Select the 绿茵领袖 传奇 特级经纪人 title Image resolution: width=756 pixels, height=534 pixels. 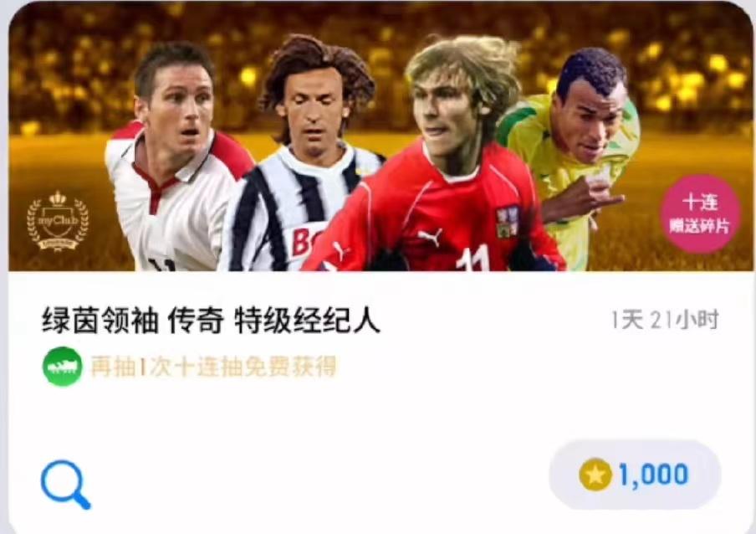[x=211, y=321]
